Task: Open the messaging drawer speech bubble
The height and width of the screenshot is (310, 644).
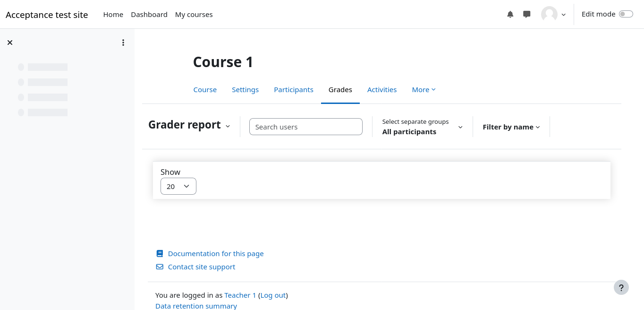Action: [527, 15]
